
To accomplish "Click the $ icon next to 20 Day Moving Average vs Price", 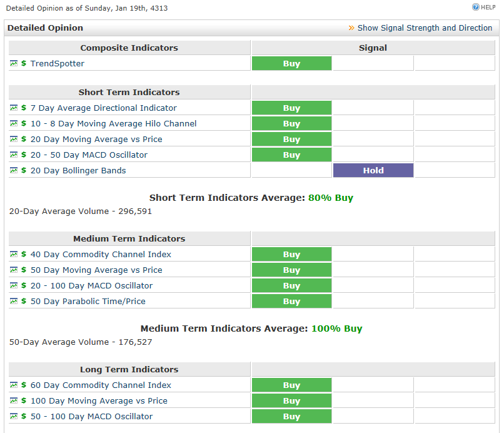I will 23,139.
